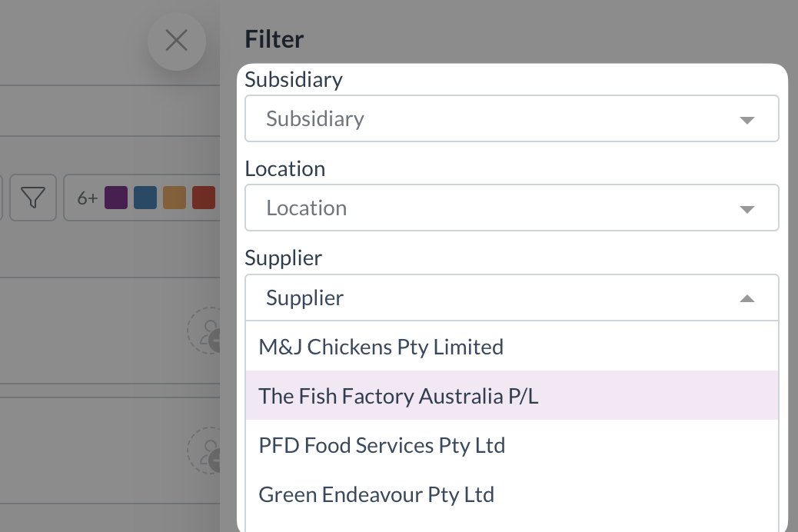Click the 6+ legend indicator
Screen dimensions: 798x532
[87, 198]
